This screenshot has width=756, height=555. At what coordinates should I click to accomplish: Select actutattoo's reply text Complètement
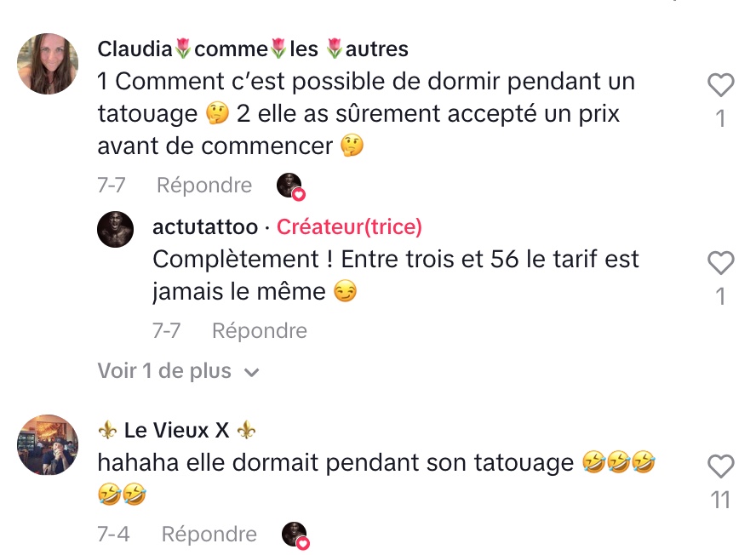396,275
